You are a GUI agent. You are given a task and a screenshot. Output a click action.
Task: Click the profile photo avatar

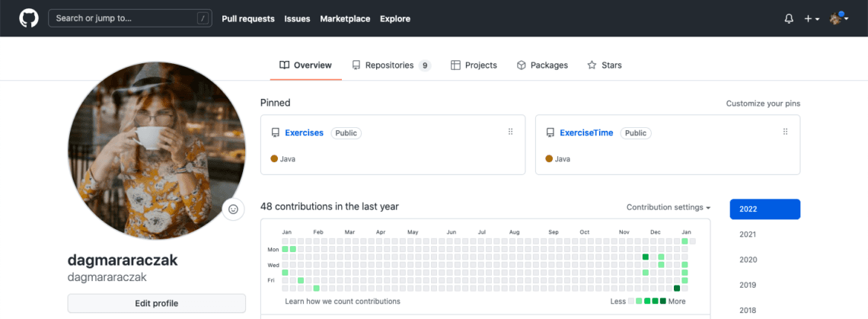[157, 151]
